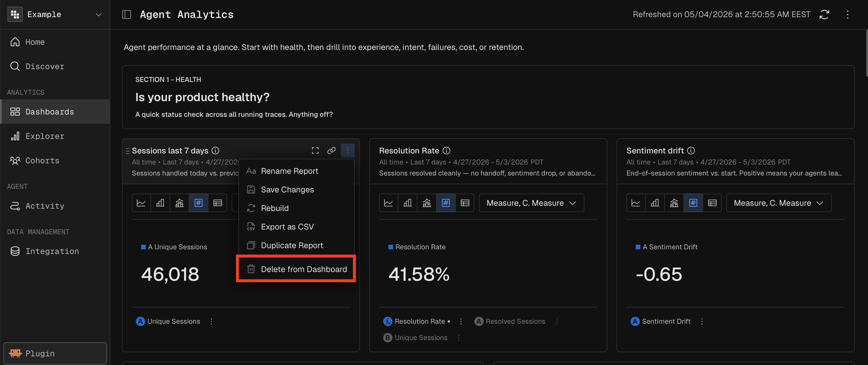Toggle the sidebar collapse icon
This screenshot has width=868, height=365.
126,15
